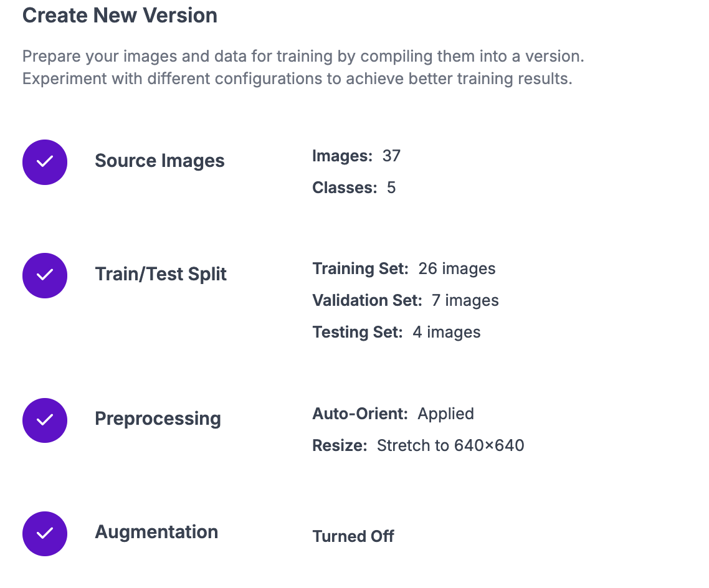Click the 'Classes: 5' count line
The height and width of the screenshot is (588, 709).
[354, 188]
